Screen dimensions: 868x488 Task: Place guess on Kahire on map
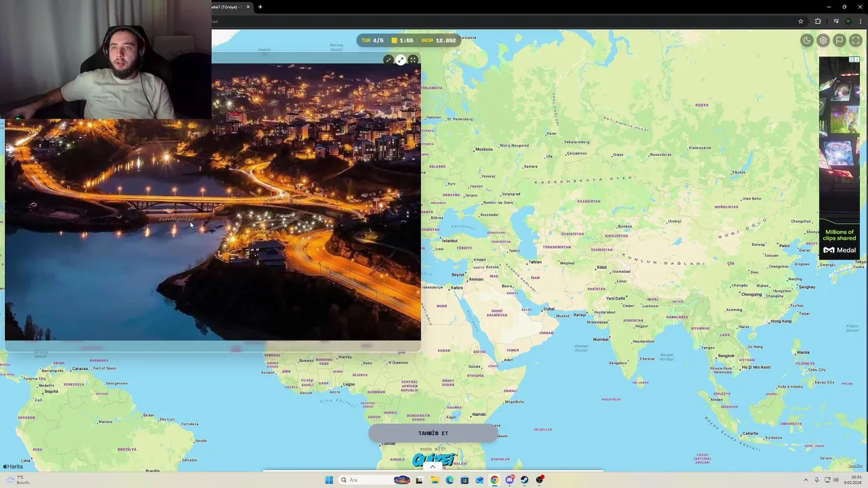point(456,287)
